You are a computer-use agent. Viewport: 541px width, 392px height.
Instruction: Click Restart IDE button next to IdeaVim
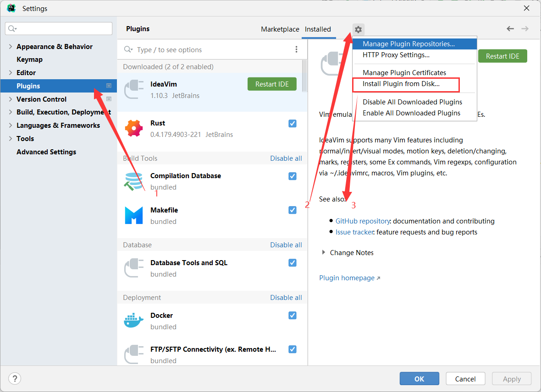click(272, 84)
